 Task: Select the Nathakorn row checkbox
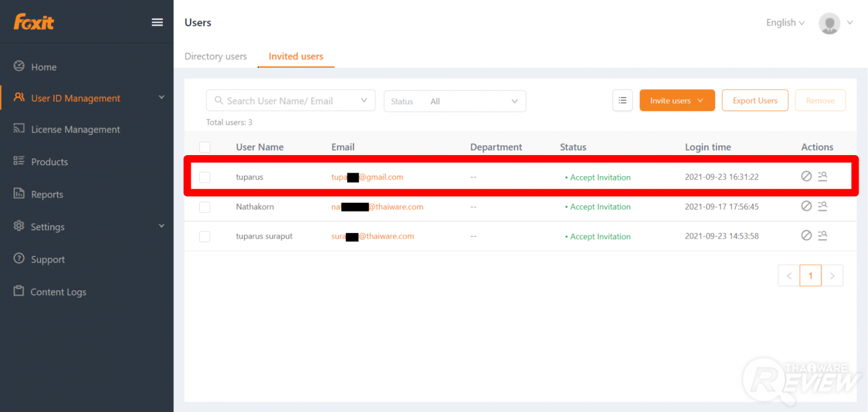[205, 207]
